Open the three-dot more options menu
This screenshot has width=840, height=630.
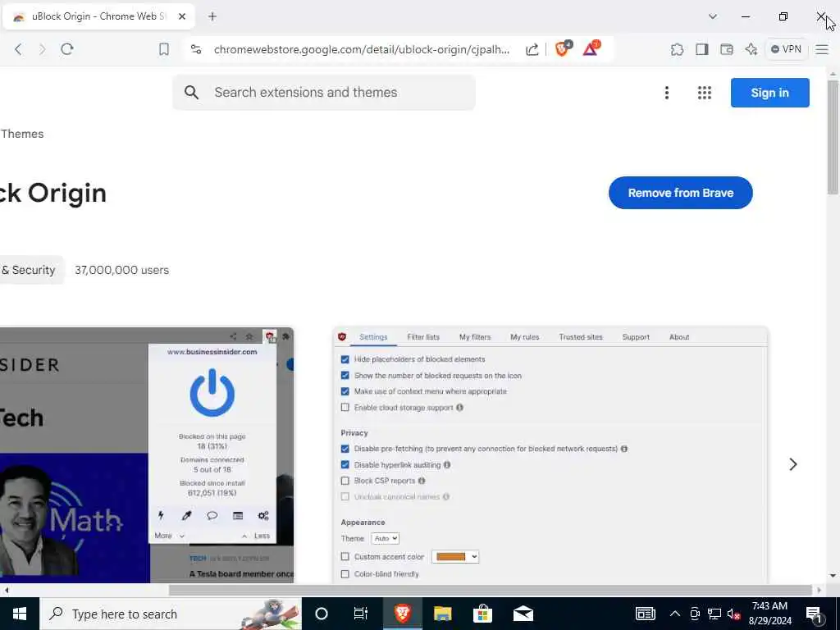click(x=666, y=93)
